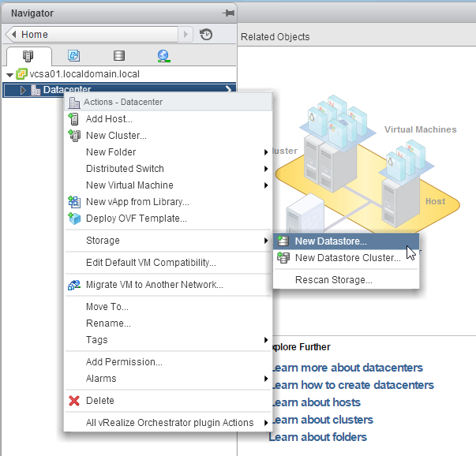This screenshot has height=456, width=476.
Task: Choose Rescan Storage in the submenu
Action: 333,280
